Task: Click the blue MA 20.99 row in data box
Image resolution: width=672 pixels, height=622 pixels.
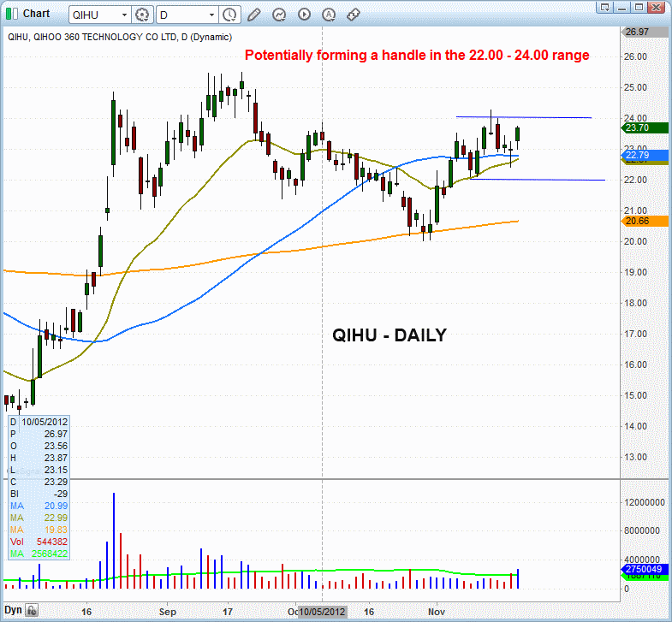Action: click(x=39, y=506)
